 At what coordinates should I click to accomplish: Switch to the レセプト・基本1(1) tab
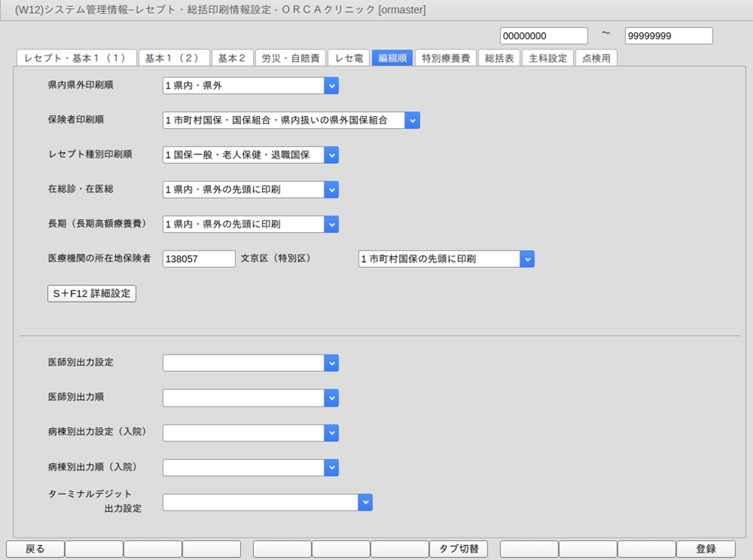click(76, 58)
